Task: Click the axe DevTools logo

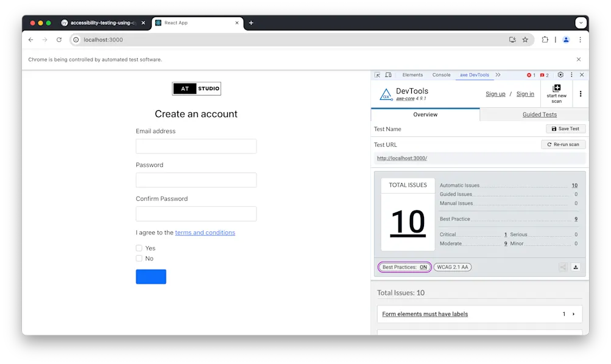Action: pyautogui.click(x=386, y=94)
